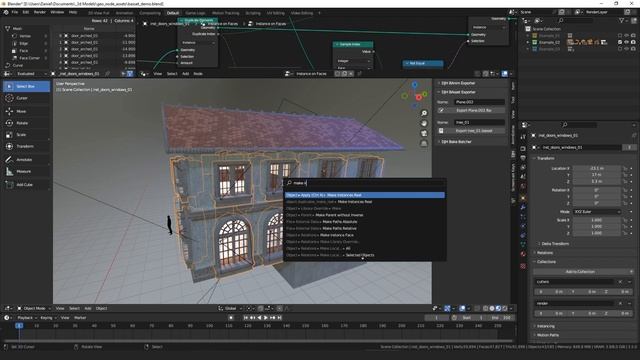Click the Blender logo icon
The image size is (640, 360).
pyautogui.click(x=6, y=12)
